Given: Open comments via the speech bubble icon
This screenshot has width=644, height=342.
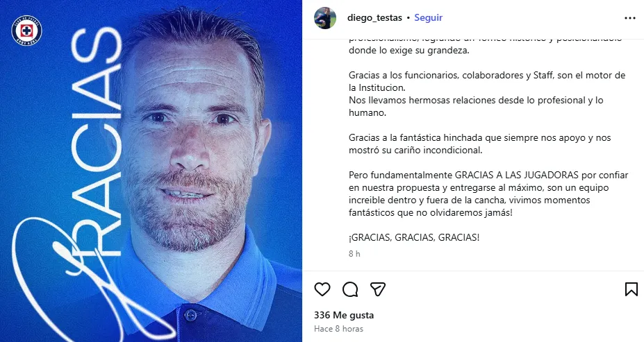Looking at the screenshot, I should tap(350, 289).
